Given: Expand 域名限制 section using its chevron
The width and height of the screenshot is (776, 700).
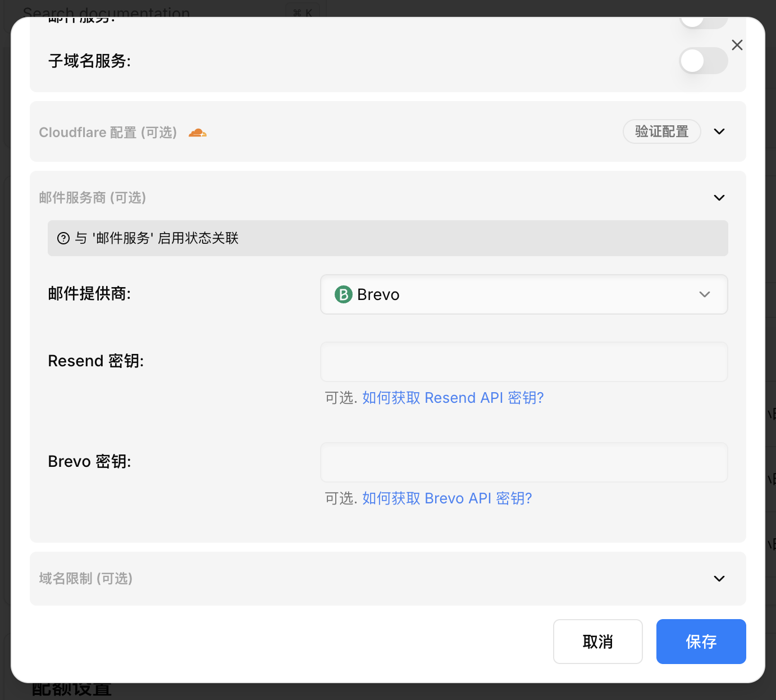Looking at the screenshot, I should click(x=719, y=579).
